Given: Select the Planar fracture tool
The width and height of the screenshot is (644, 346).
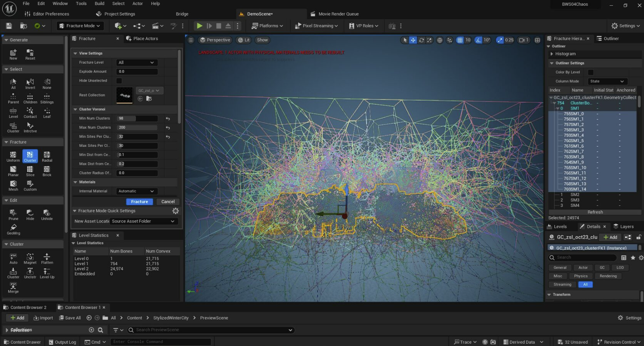Looking at the screenshot, I should [13, 171].
